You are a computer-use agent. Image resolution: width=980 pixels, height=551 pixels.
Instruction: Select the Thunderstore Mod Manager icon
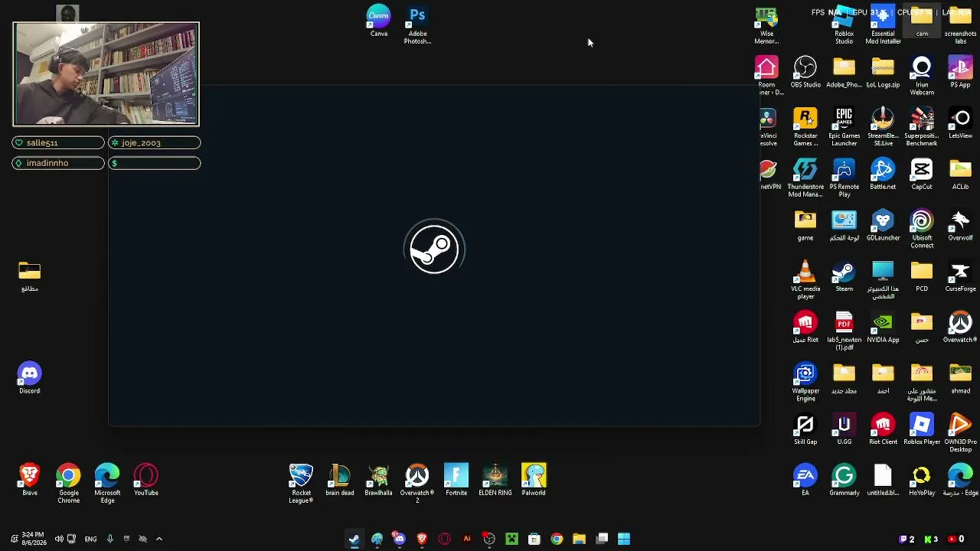(x=805, y=178)
